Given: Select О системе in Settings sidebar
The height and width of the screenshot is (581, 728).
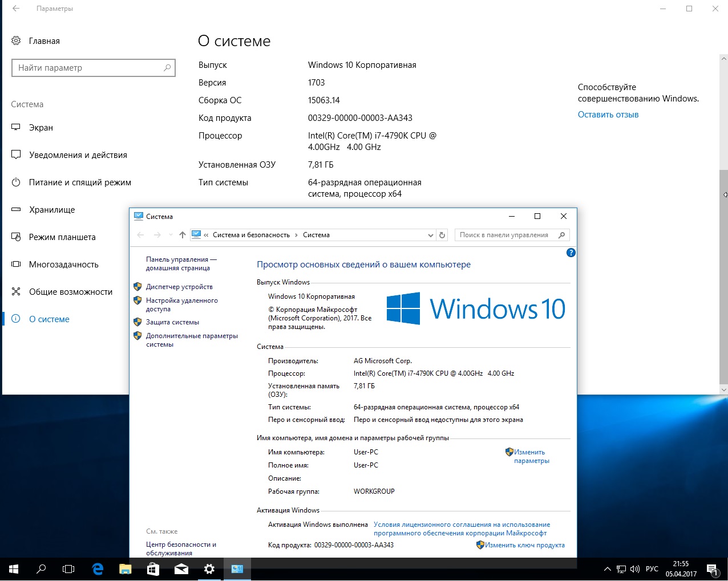Looking at the screenshot, I should coord(41,319).
